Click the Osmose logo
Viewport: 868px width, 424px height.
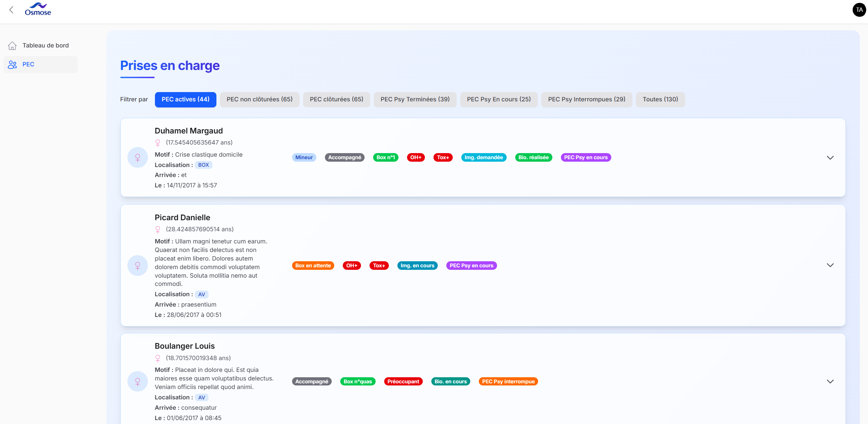point(38,9)
